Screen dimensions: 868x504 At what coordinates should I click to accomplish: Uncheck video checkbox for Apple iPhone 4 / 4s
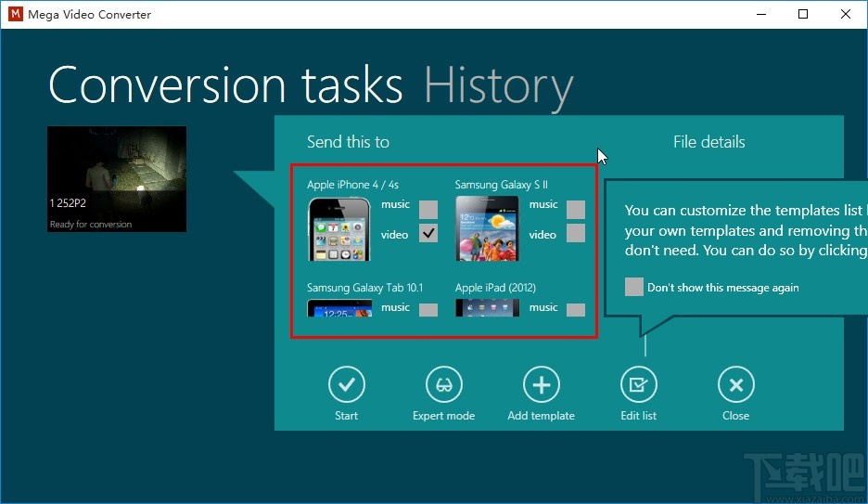click(428, 233)
